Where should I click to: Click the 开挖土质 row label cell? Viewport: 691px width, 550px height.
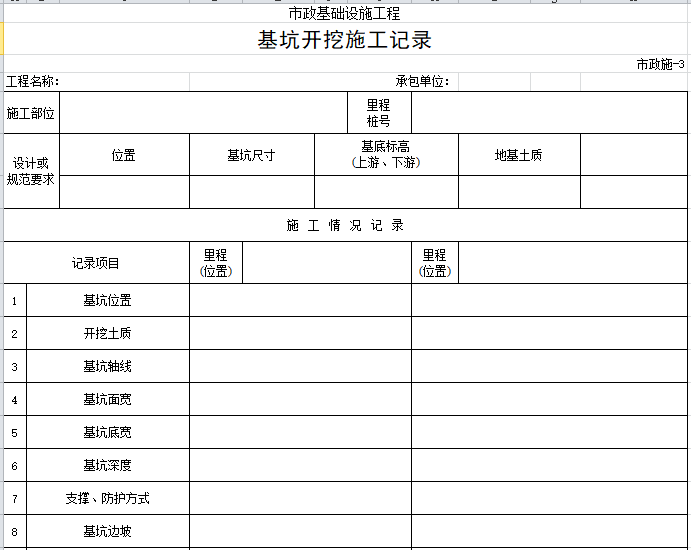[107, 333]
